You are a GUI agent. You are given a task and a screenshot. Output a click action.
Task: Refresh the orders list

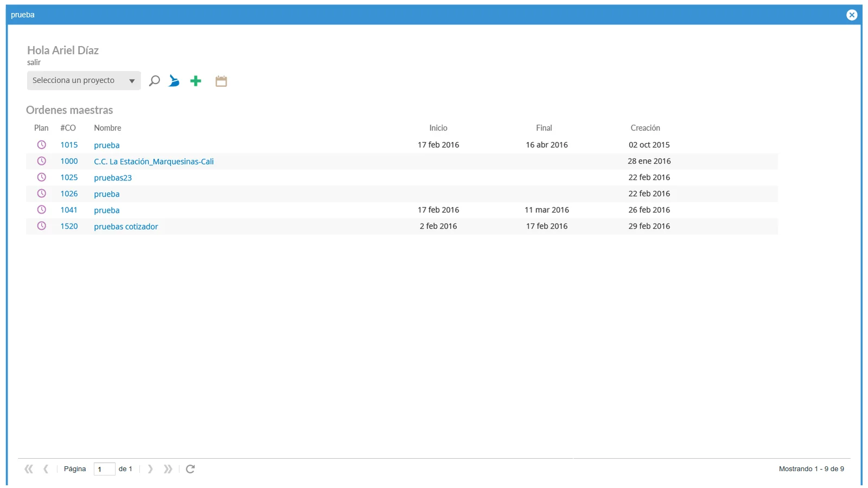pos(190,469)
